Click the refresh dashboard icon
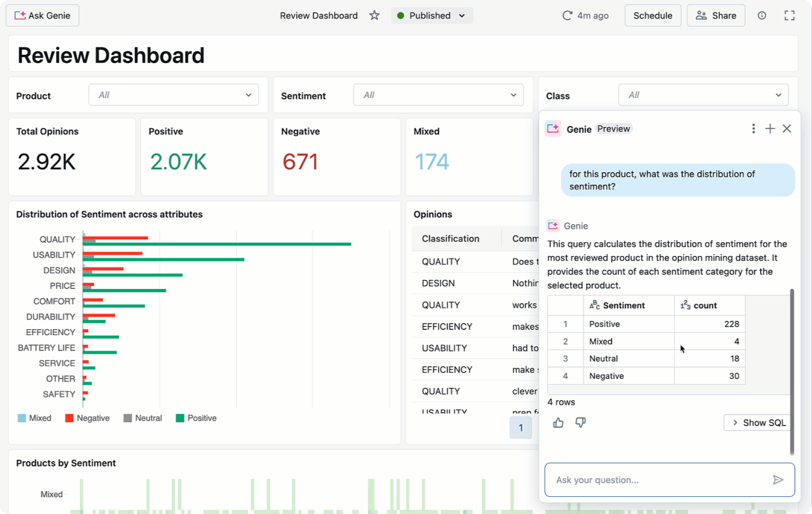The image size is (812, 514). pyautogui.click(x=567, y=15)
